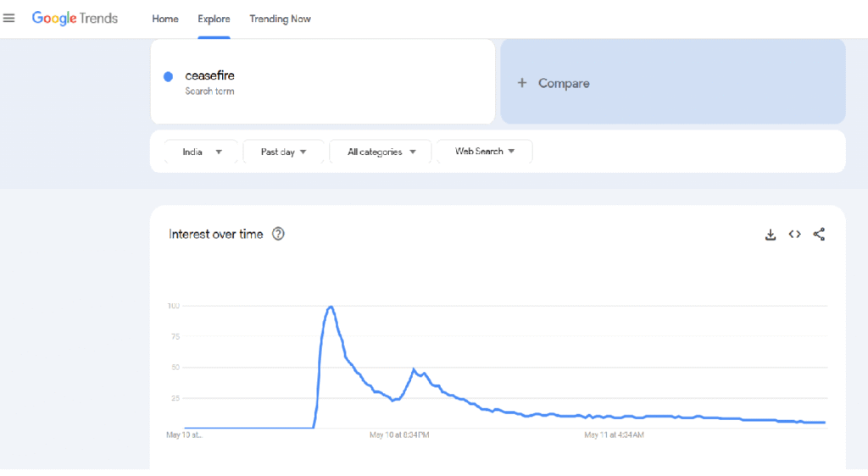This screenshot has width=868, height=476.
Task: Add a comparison term with Compare
Action: 672,82
